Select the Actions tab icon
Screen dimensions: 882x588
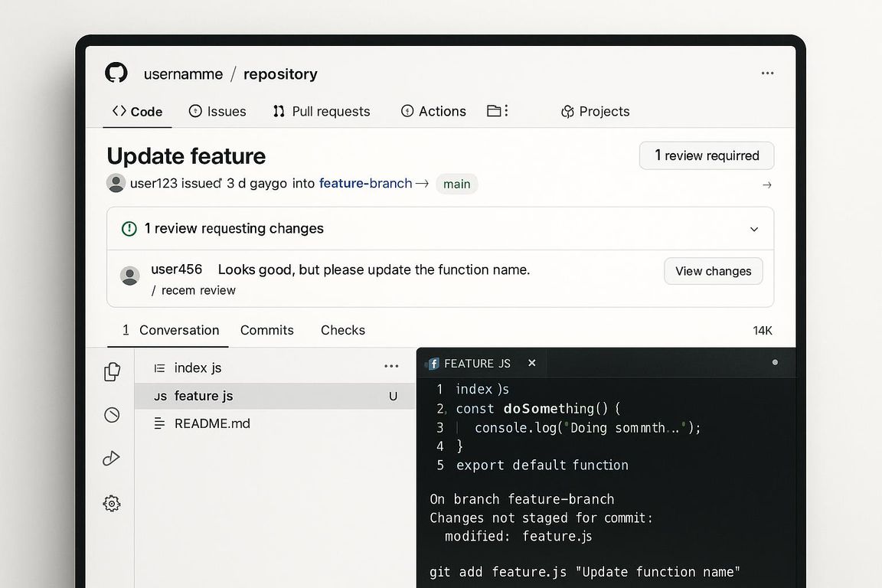(x=407, y=111)
